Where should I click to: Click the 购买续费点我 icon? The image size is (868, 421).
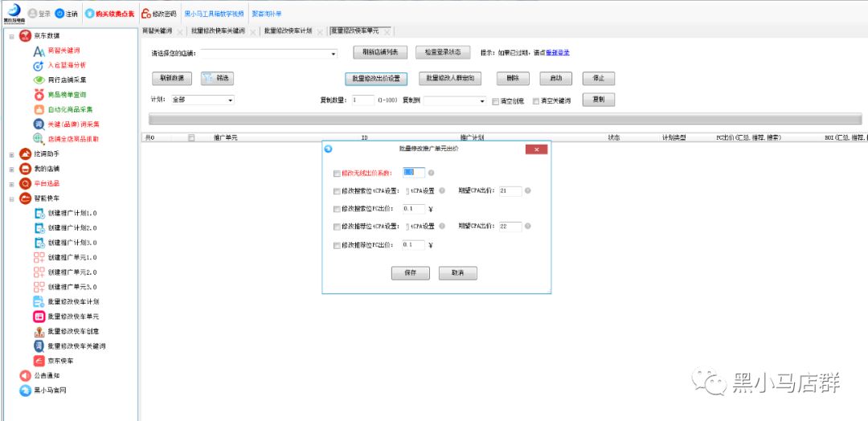point(89,14)
